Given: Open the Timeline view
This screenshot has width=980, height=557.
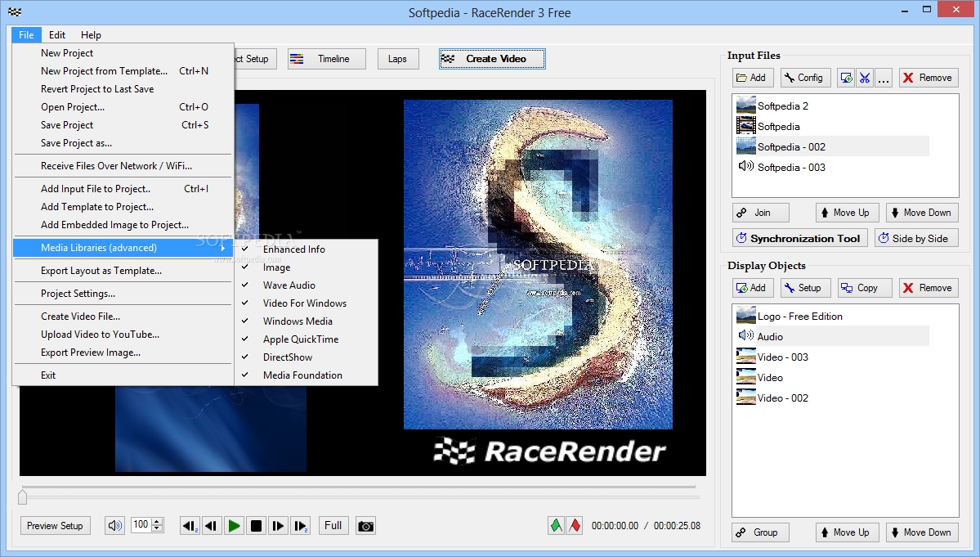Looking at the screenshot, I should [327, 59].
